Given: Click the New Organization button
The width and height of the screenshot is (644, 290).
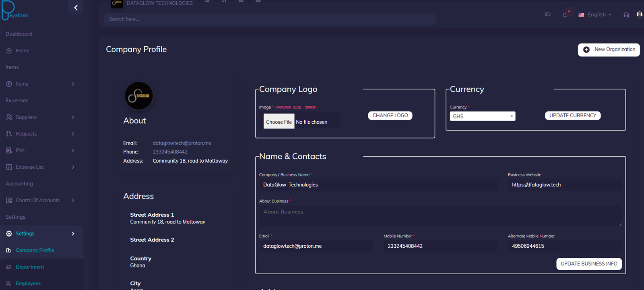Looking at the screenshot, I should coord(609,50).
